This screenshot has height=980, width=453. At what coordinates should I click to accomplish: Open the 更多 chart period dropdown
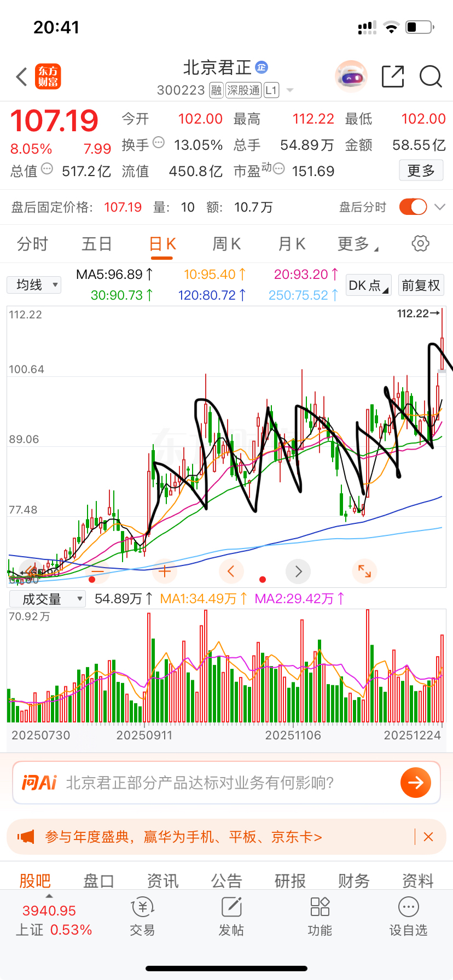358,244
